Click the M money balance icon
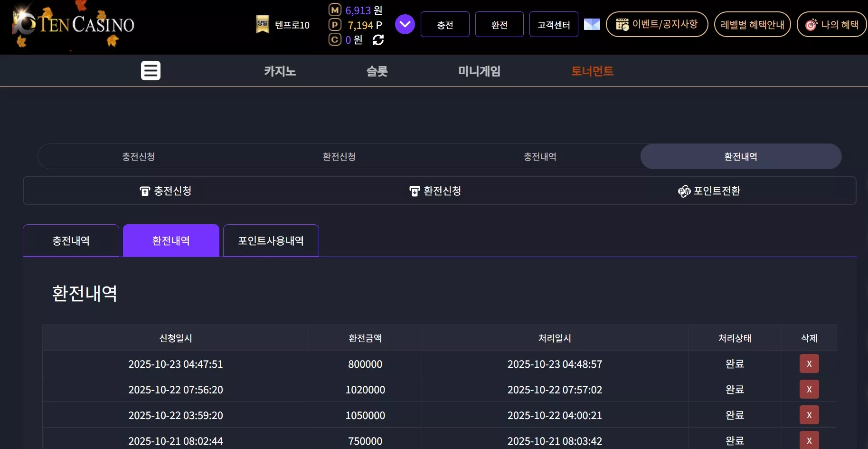Image resolution: width=868 pixels, height=449 pixels. (335, 10)
